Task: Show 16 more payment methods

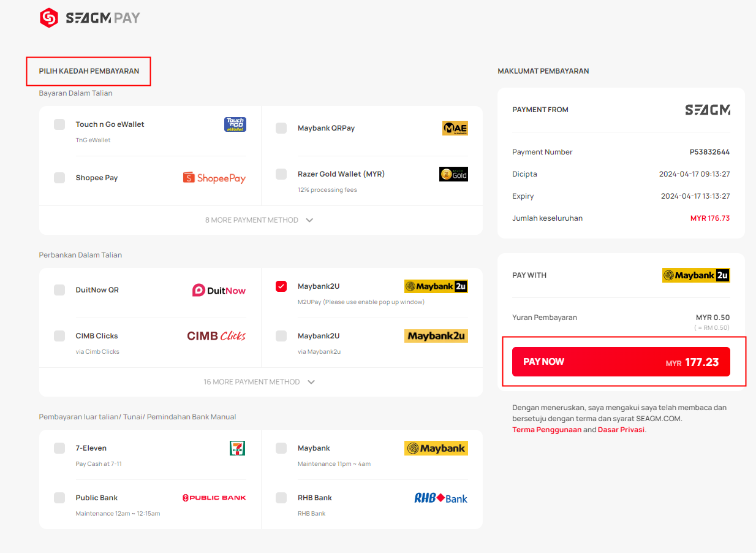Action: (260, 382)
